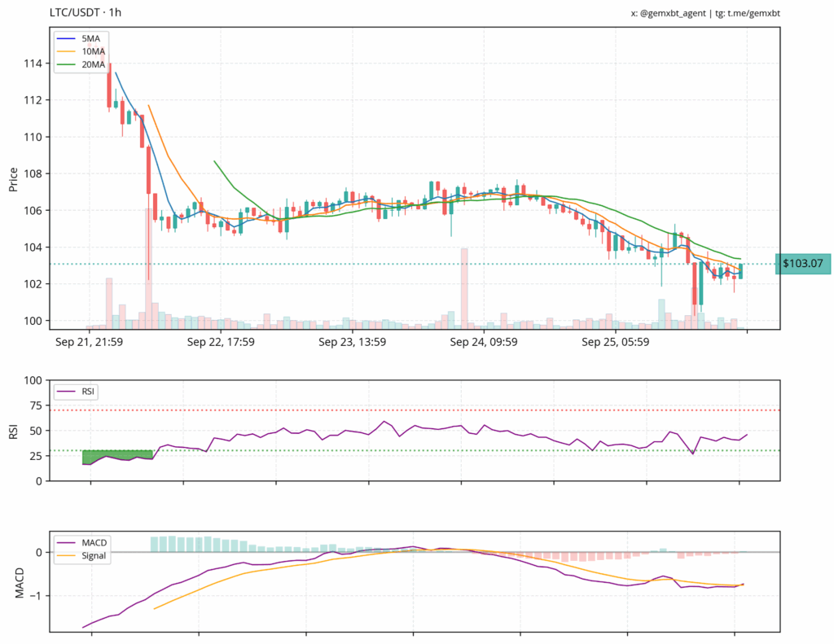Select the 0 tick on the RSI axis
This screenshot has width=834, height=644.
click(39, 481)
